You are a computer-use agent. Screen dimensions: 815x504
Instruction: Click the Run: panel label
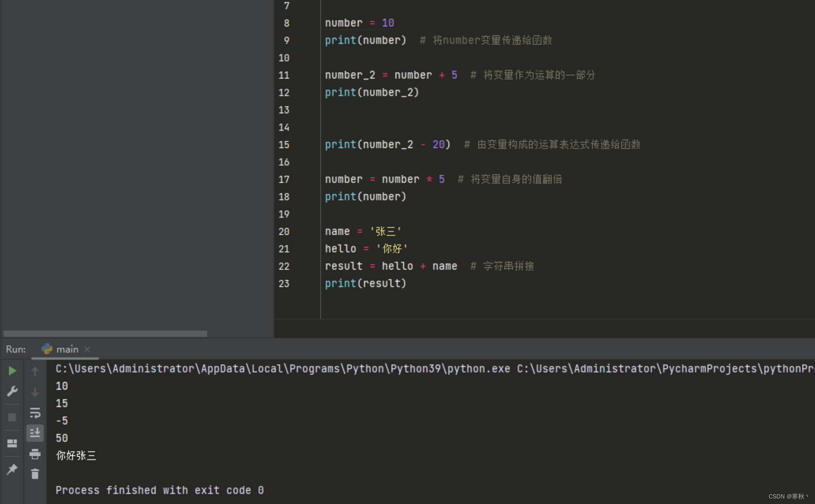16,349
